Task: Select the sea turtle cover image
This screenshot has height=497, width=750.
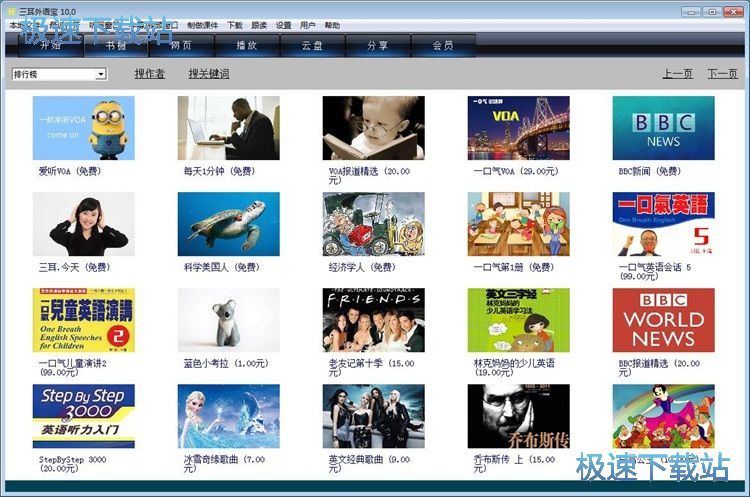Action: click(229, 224)
